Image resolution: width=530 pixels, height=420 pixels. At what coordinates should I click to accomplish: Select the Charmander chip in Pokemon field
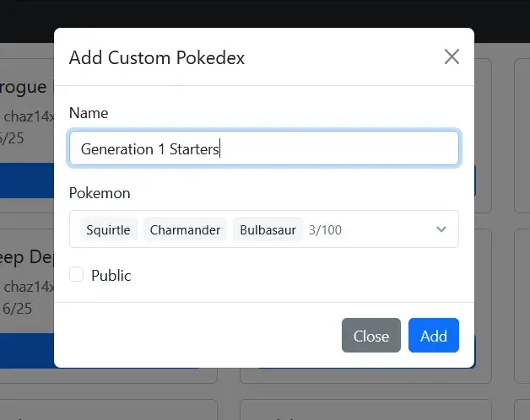[185, 229]
